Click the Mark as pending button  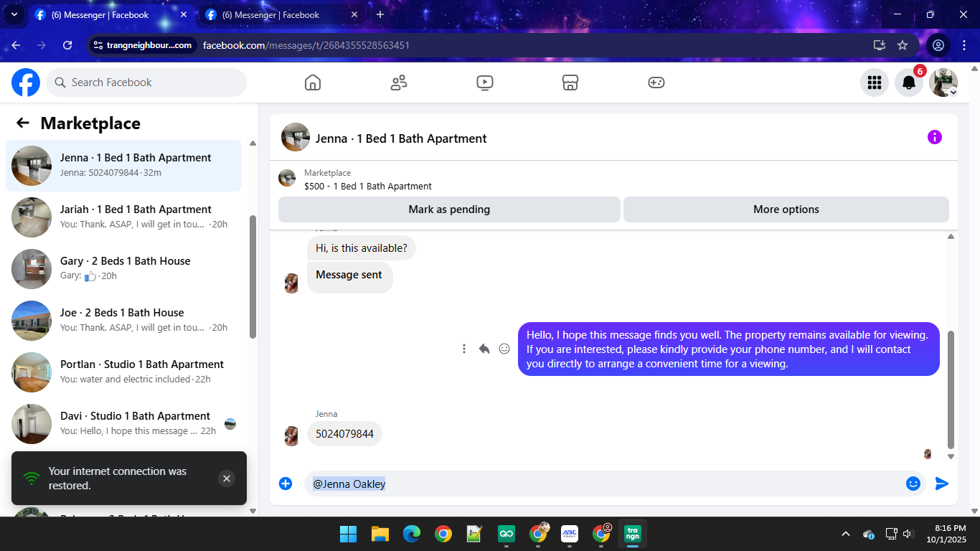tap(449, 209)
